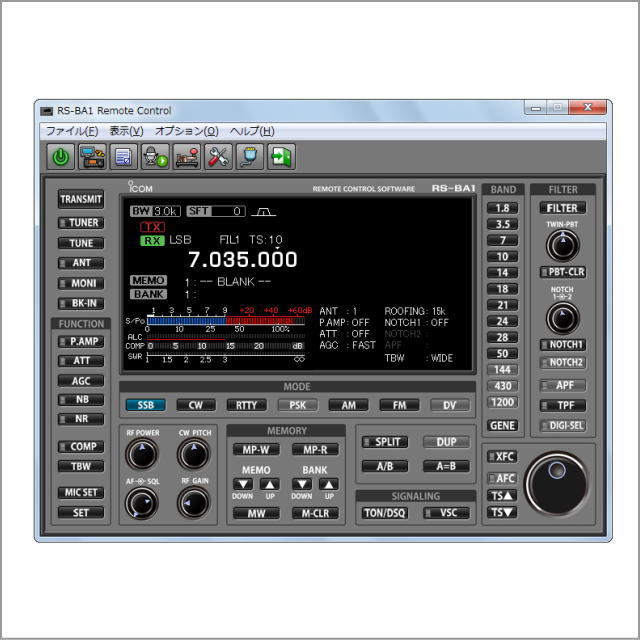This screenshot has height=640, width=640.
Task: Click the RF POWER knob
Action: pos(141,454)
